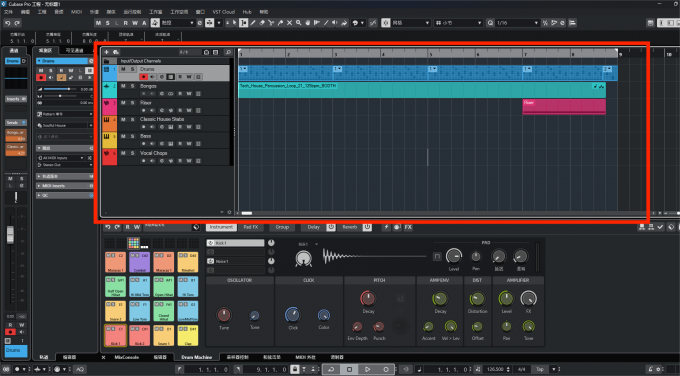Select the Range Selection tool

[244, 23]
